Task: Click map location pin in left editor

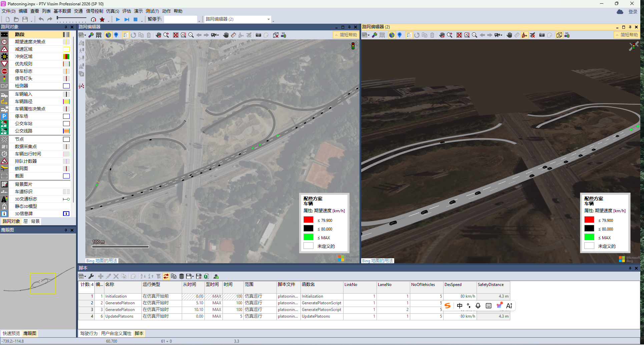Action: 116,35
